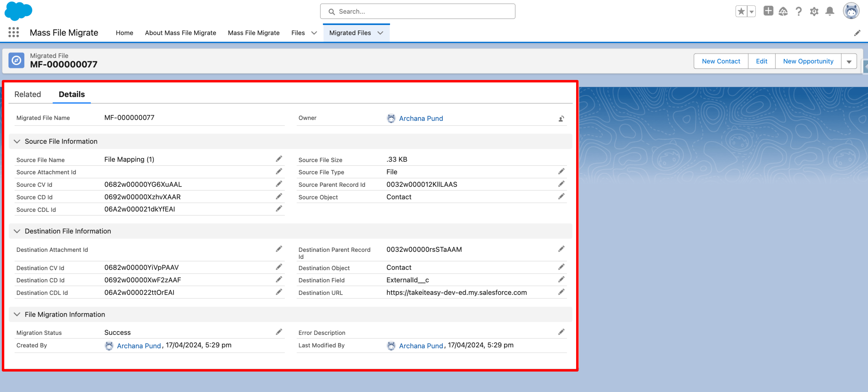This screenshot has width=868, height=392.
Task: Collapse the File Migration Information section
Action: click(17, 314)
